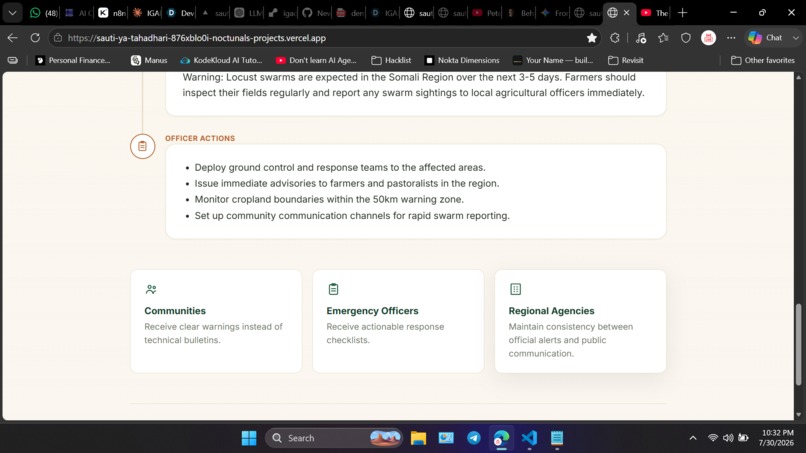Open the Nokta Dimensions bookmark
Viewport: 806px width, 453px height.
462,60
